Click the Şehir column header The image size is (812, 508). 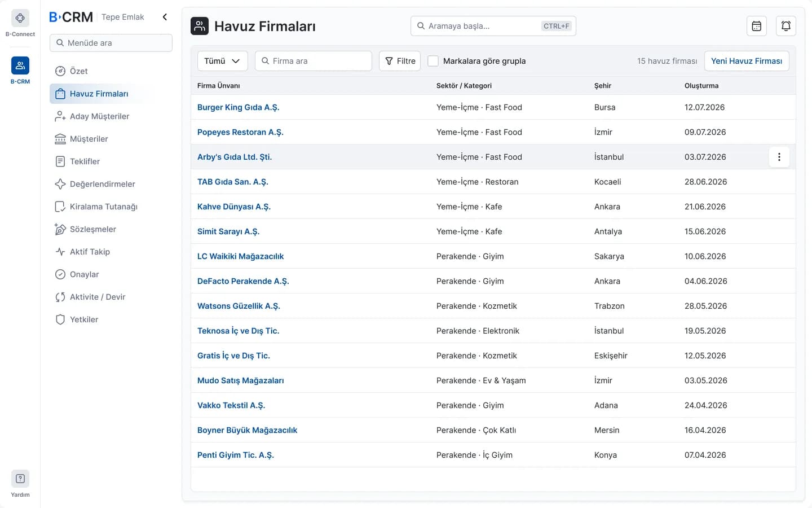coord(603,86)
